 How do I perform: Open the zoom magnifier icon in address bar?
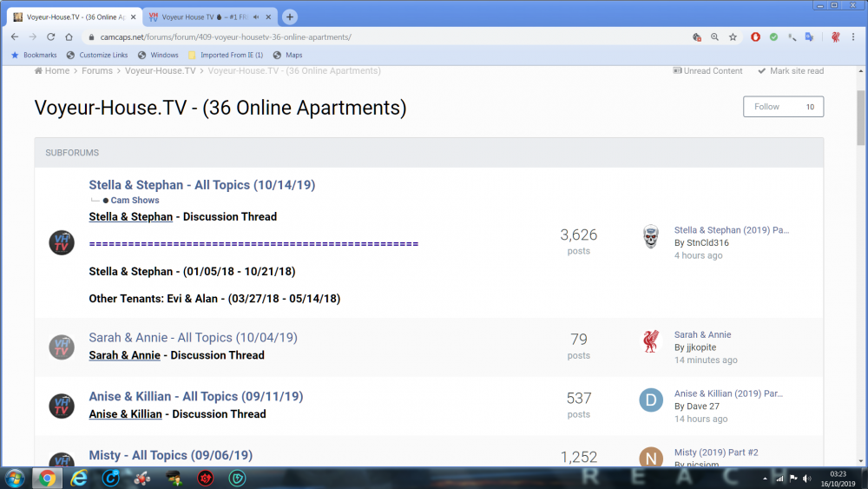[x=714, y=37]
